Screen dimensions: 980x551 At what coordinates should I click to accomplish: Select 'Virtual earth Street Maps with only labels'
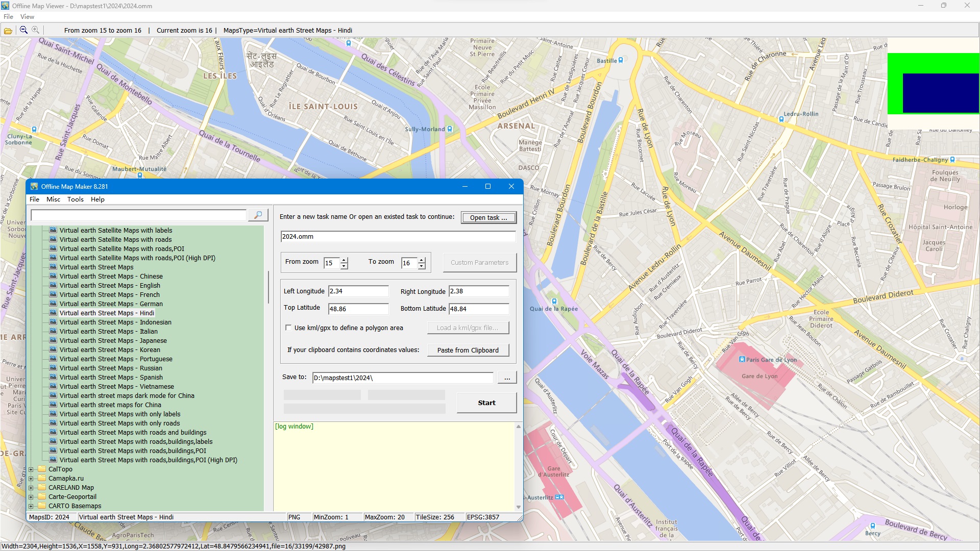click(120, 414)
